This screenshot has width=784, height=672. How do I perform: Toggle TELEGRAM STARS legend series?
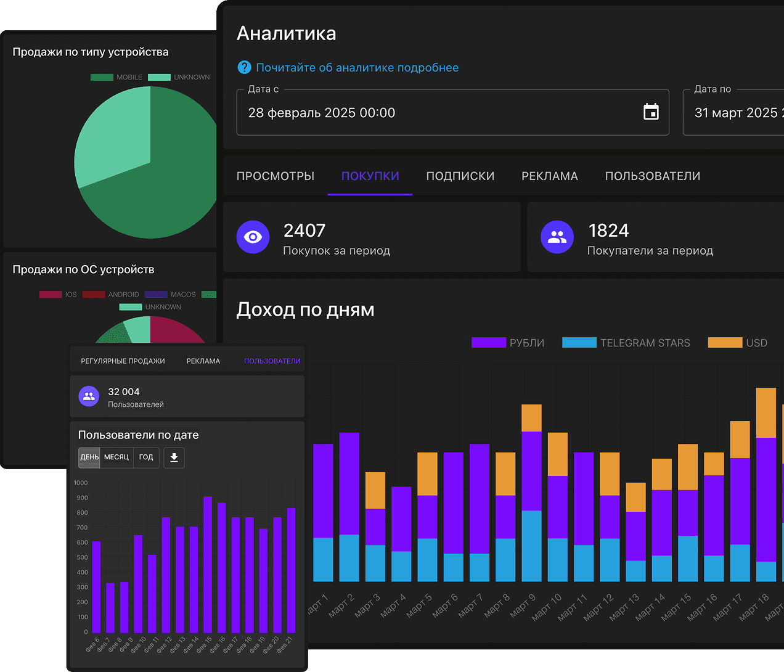(626, 343)
